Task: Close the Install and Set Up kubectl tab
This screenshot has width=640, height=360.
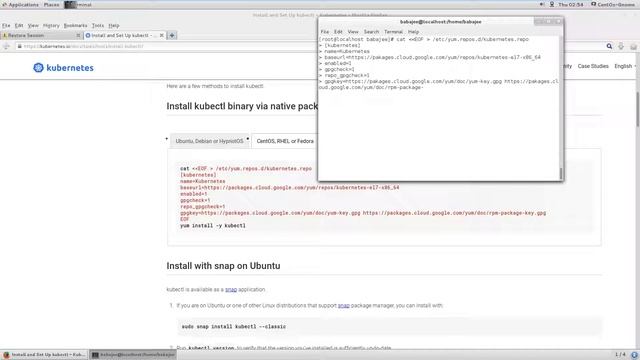Action: (162, 36)
